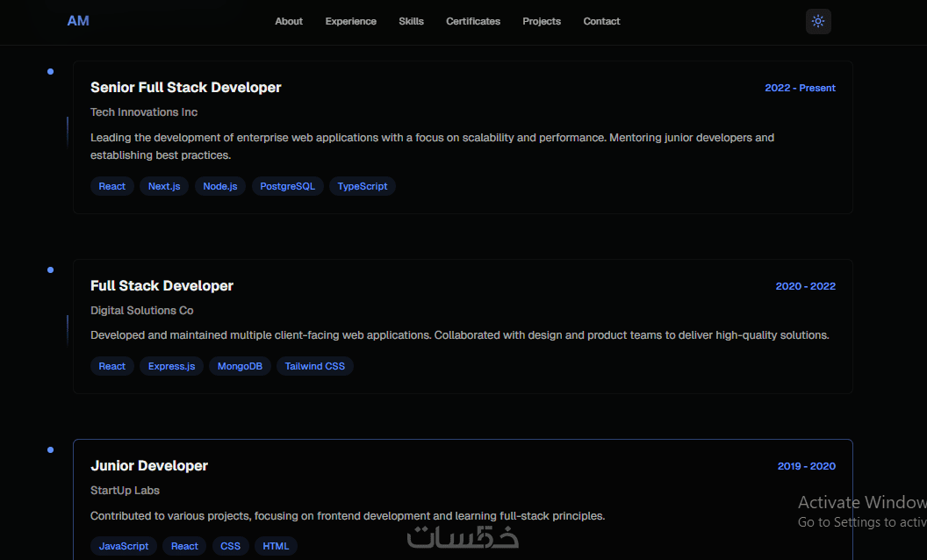The image size is (927, 560).
Task: Toggle the light/dark theme sun icon
Action: click(x=818, y=21)
